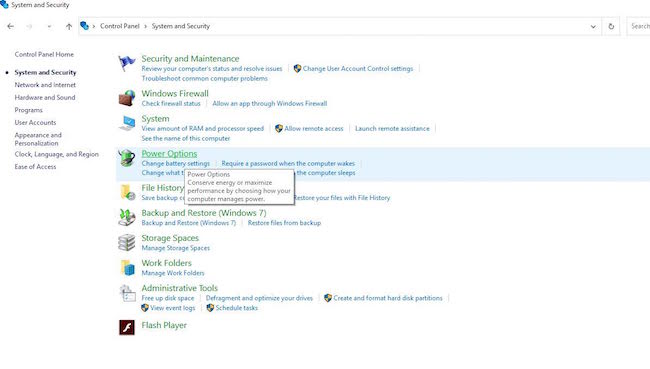Click Require a password when the computer wakes
Viewport: 650px width, 369px height.
click(288, 163)
